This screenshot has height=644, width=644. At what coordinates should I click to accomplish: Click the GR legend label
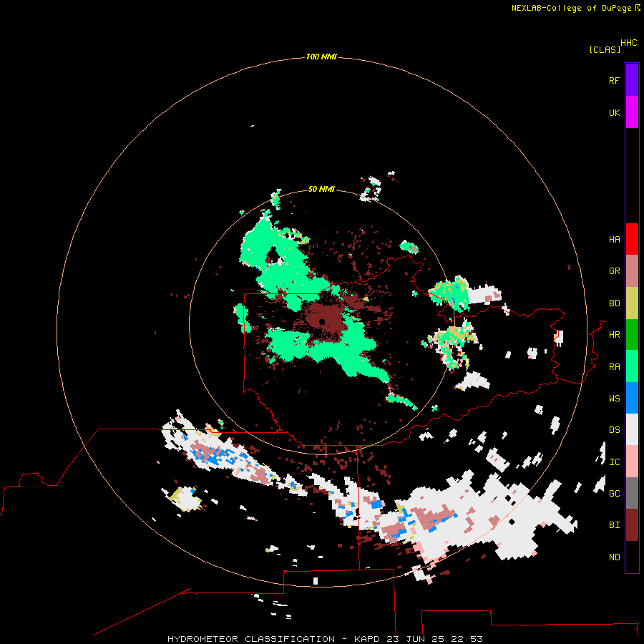(614, 271)
